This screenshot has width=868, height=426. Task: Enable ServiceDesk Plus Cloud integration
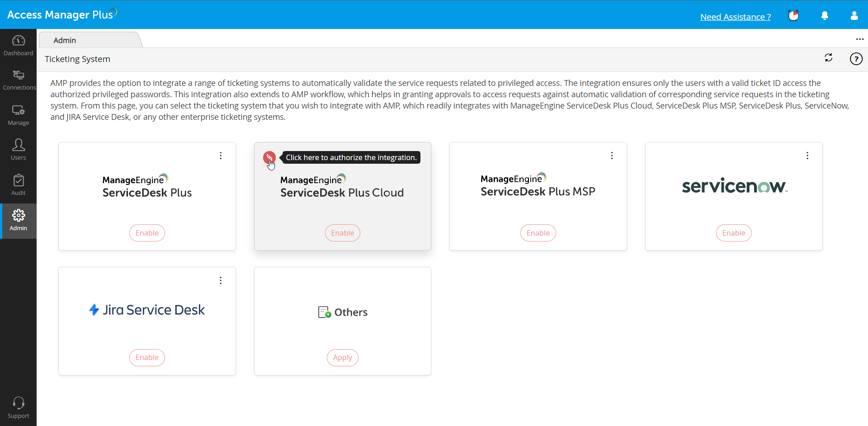point(343,233)
